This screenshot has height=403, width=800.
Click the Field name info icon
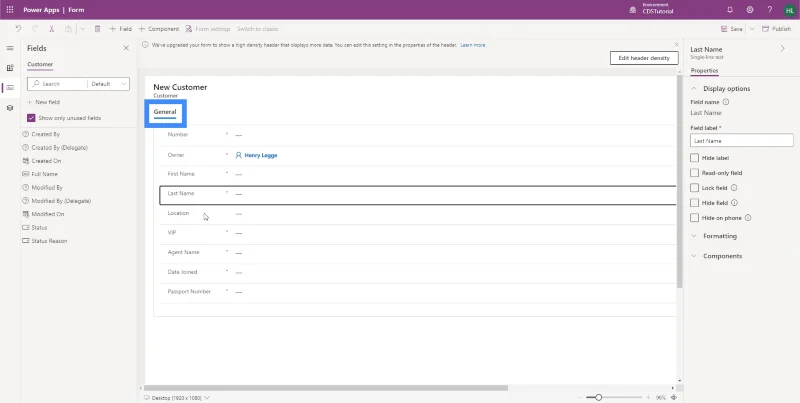click(726, 102)
